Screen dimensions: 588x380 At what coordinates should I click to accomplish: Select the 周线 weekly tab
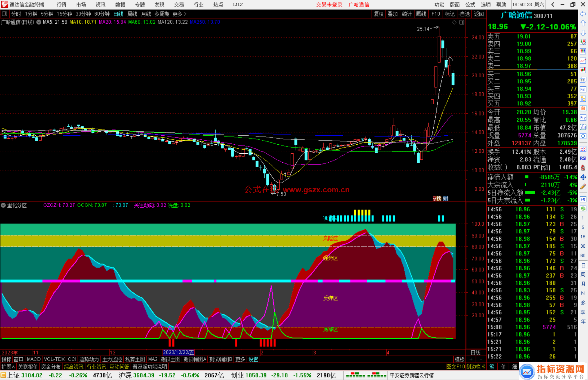point(132,14)
